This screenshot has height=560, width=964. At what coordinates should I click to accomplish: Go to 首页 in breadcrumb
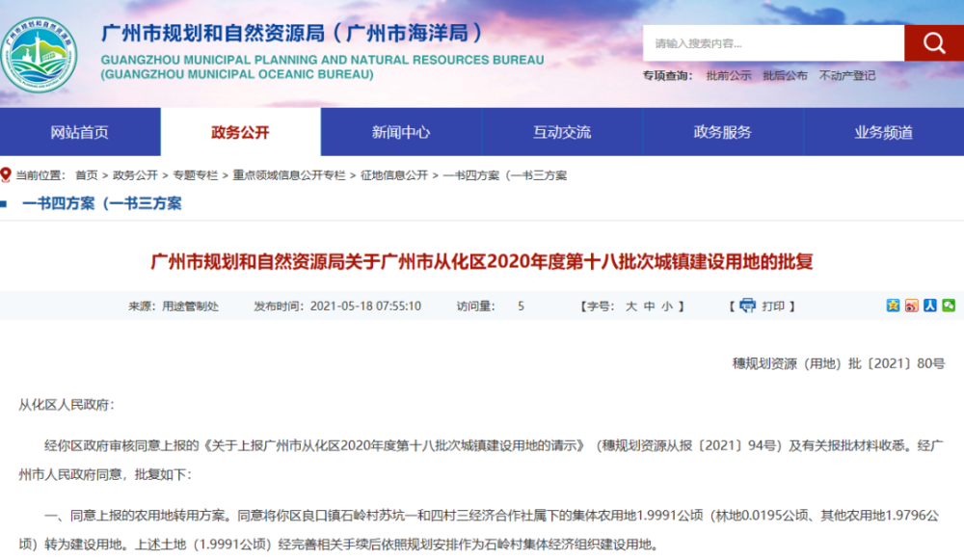pos(86,175)
